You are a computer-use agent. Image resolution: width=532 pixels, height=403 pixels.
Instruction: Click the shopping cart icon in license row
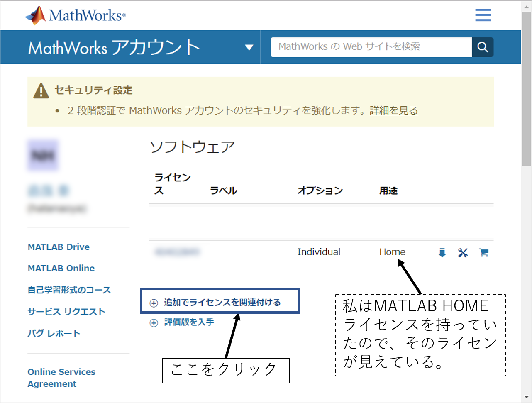pyautogui.click(x=484, y=252)
